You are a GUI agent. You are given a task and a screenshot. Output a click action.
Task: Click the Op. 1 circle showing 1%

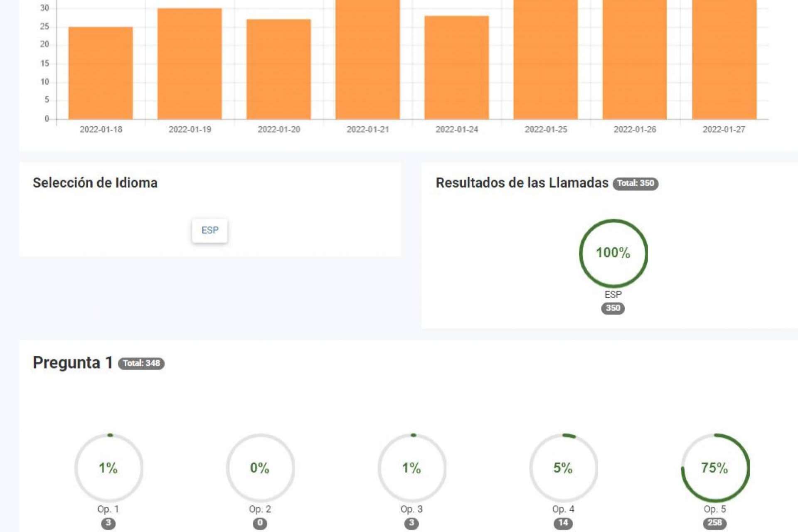click(108, 468)
